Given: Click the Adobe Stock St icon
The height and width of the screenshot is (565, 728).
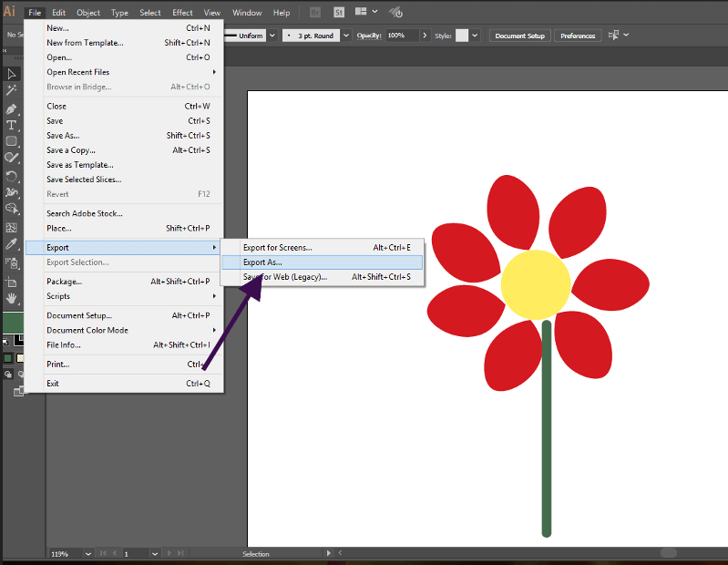Looking at the screenshot, I should tap(339, 13).
